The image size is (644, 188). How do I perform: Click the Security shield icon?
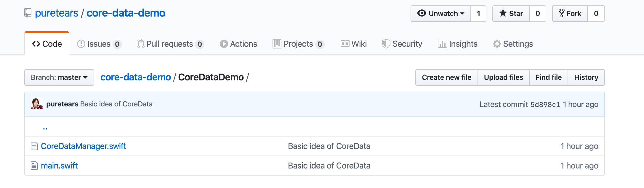click(x=386, y=44)
